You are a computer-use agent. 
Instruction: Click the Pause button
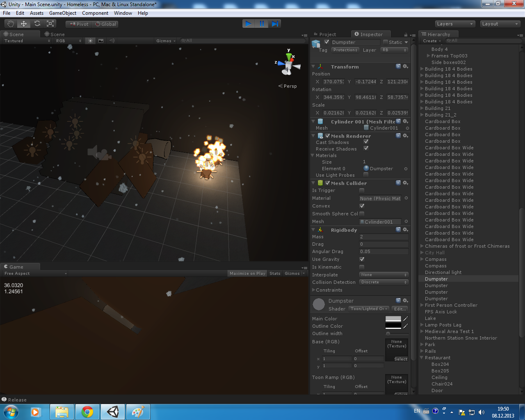point(262,24)
